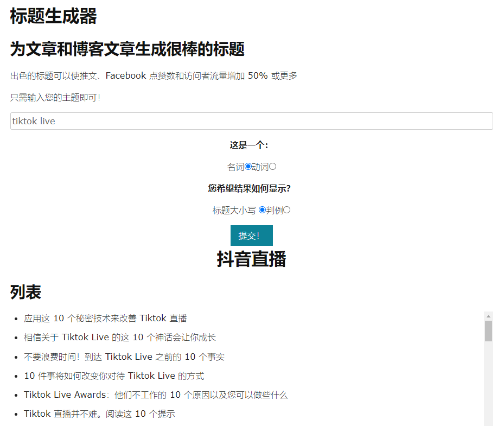Click the 列表 section heading
This screenshot has height=426, width=504.
pos(25,292)
